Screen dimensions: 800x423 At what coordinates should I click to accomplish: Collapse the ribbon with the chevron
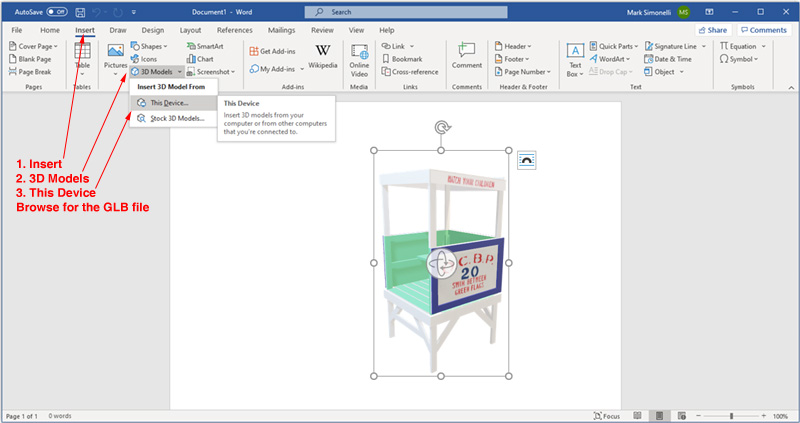coord(791,88)
